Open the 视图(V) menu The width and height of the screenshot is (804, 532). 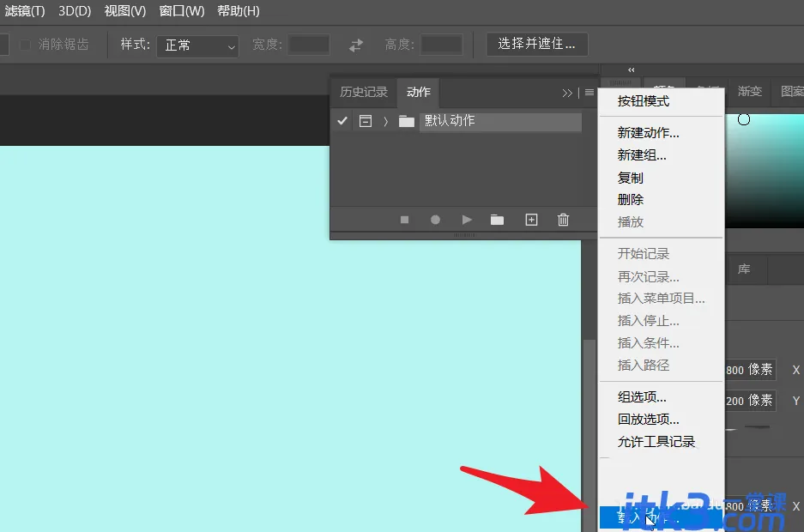tap(125, 11)
